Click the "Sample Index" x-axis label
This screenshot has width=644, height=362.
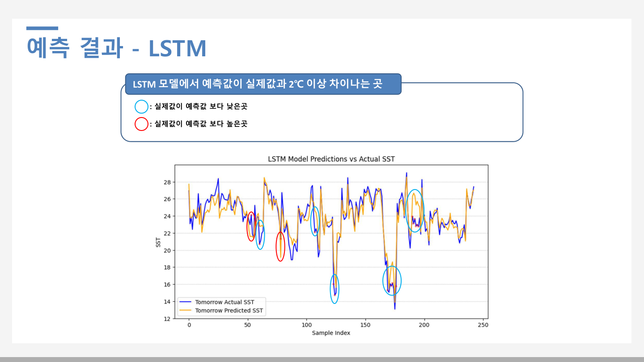(331, 333)
